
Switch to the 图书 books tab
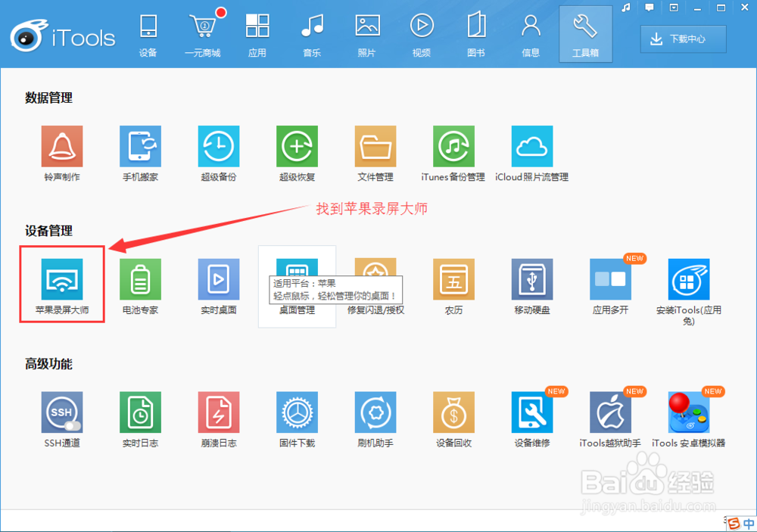[x=476, y=35]
